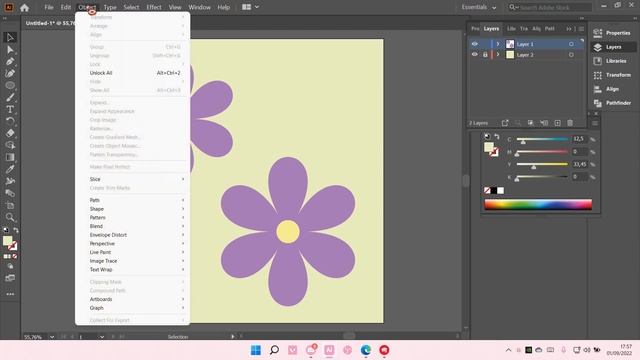Viewport: 640px width, 360px height.
Task: Click target circle of Layer 2
Action: point(571,55)
